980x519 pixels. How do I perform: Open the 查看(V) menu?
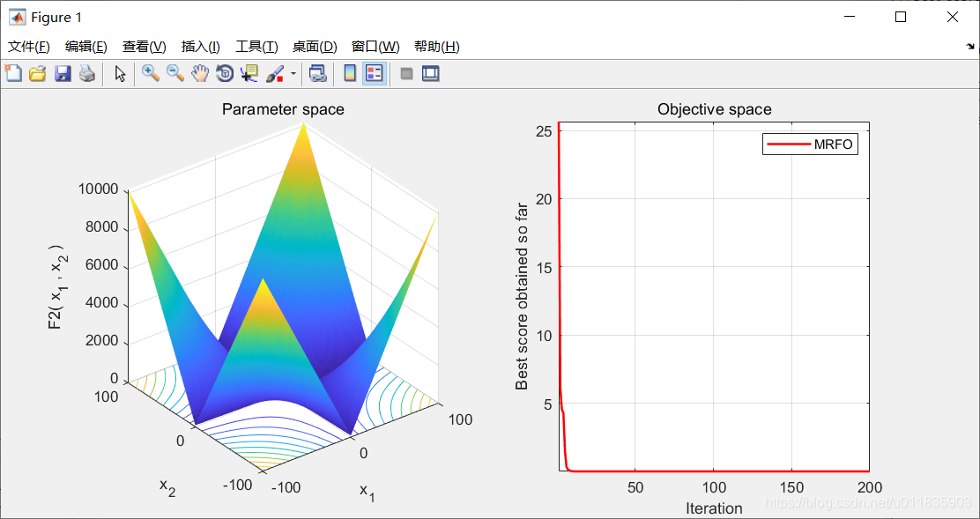coord(145,47)
